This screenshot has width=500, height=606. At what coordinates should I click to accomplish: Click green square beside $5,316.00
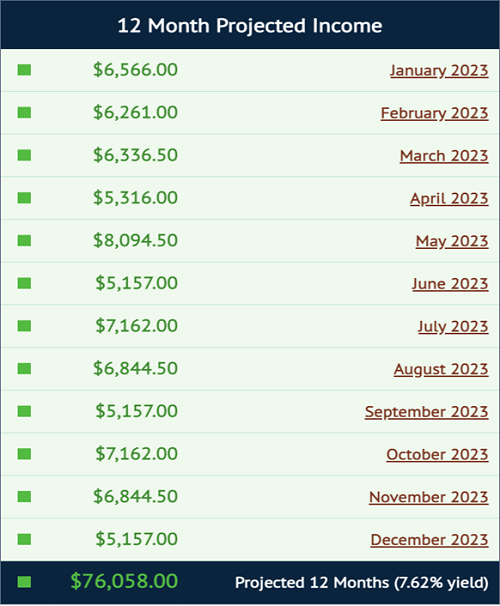pyautogui.click(x=24, y=198)
